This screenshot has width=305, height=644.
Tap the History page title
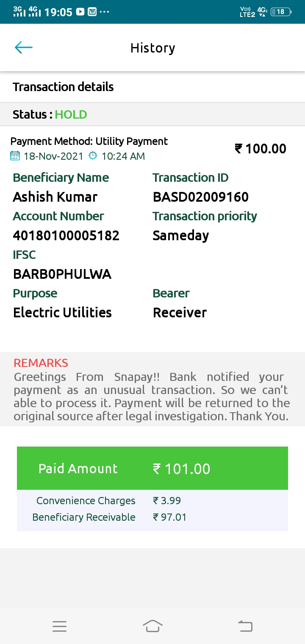152,48
